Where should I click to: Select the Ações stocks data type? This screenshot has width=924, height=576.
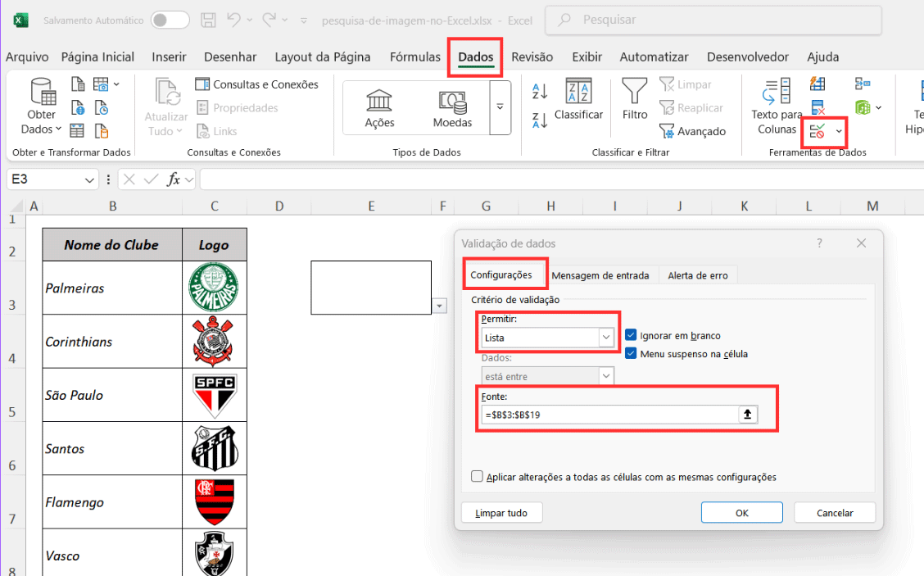click(379, 101)
